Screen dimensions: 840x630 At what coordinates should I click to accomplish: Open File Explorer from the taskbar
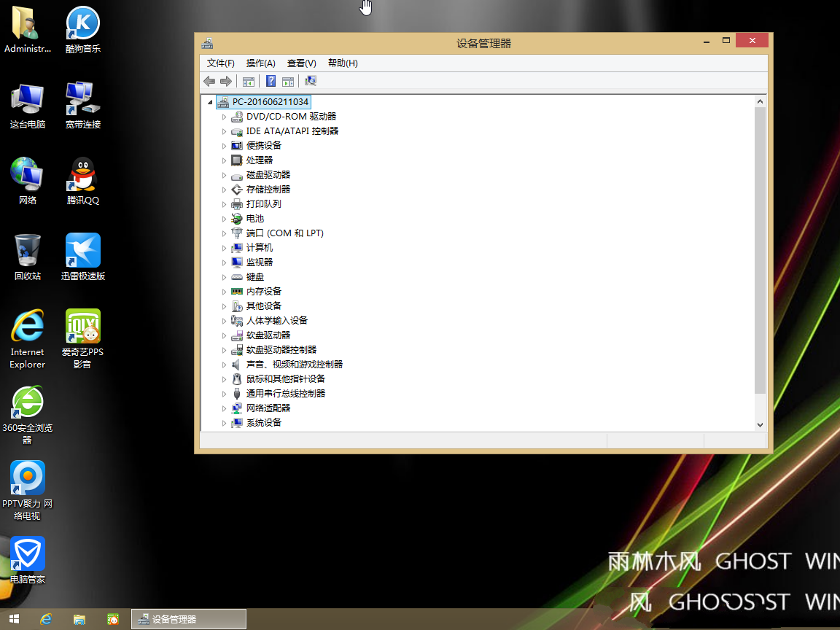coord(79,619)
